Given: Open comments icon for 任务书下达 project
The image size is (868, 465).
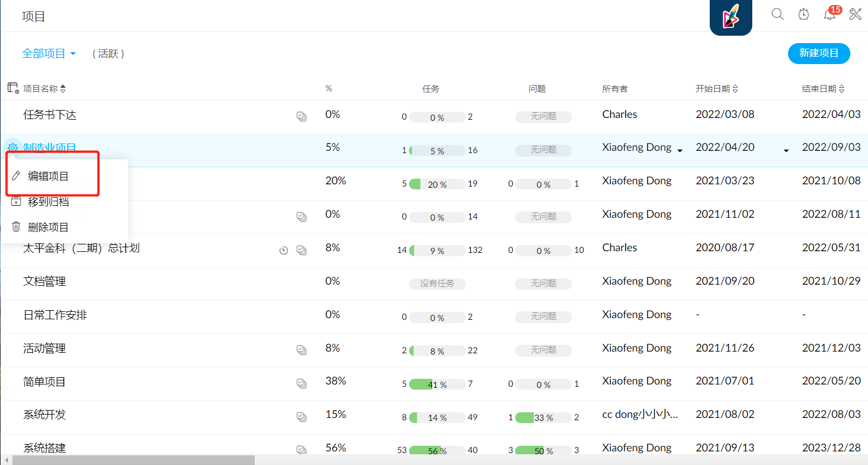Looking at the screenshot, I should coord(301,116).
